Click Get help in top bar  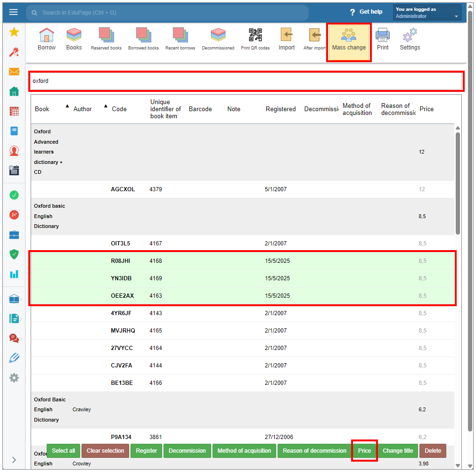[x=366, y=12]
